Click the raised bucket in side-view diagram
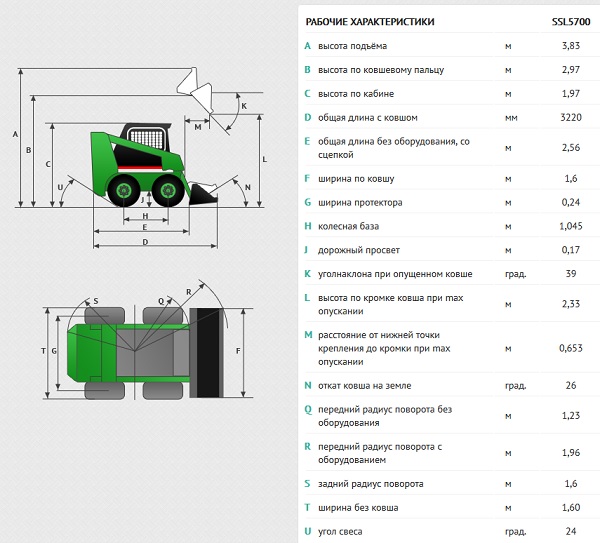This screenshot has width=600, height=543. coord(195,89)
